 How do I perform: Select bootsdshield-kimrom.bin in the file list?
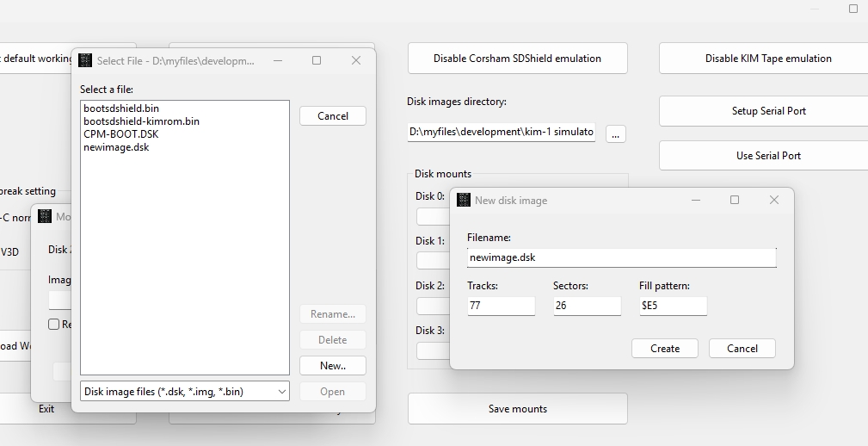tap(141, 121)
